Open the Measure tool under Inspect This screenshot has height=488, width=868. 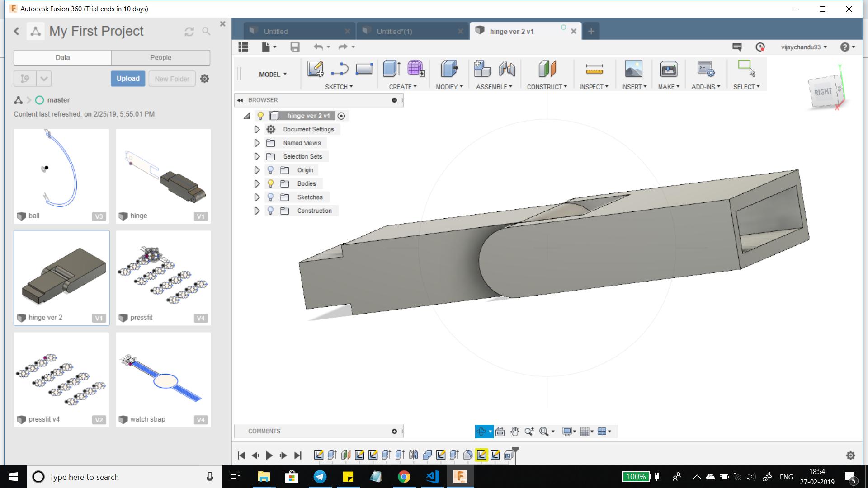click(x=594, y=69)
